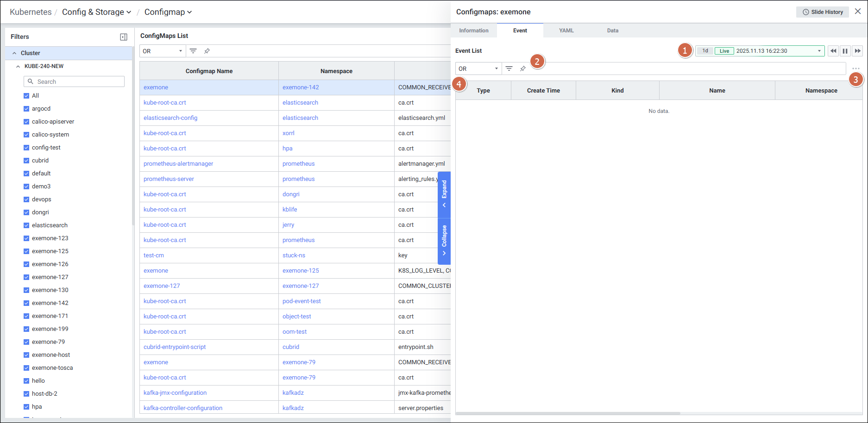Open the prometheus-alertmanager configmap link

178,164
